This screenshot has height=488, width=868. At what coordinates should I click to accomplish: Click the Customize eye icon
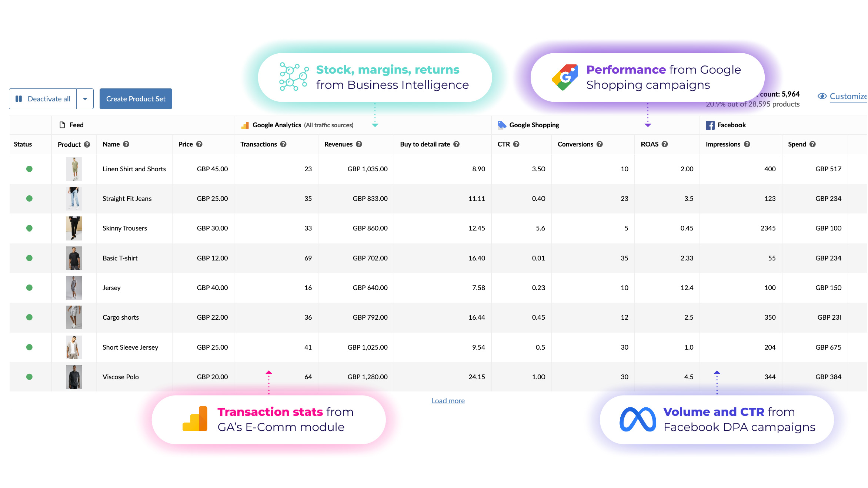[x=822, y=96]
